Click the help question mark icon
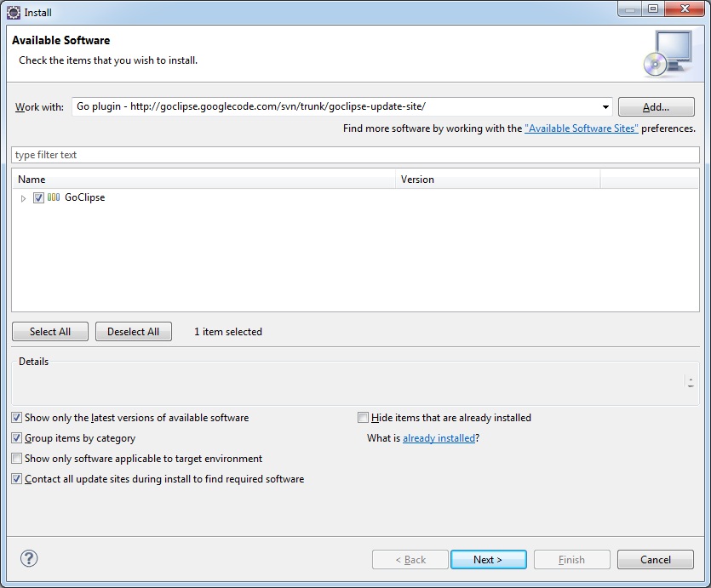 coord(29,558)
